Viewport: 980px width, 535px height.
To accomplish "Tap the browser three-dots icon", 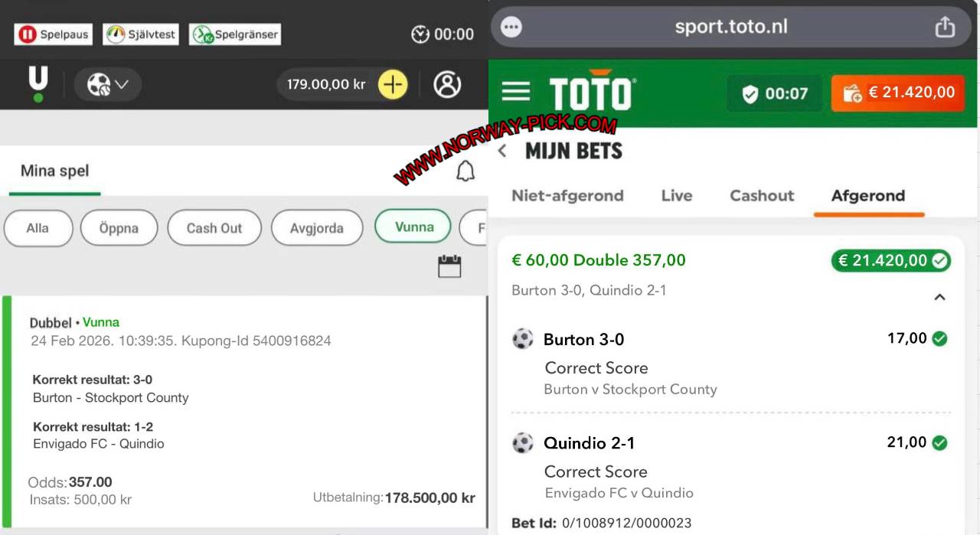I will [x=511, y=28].
